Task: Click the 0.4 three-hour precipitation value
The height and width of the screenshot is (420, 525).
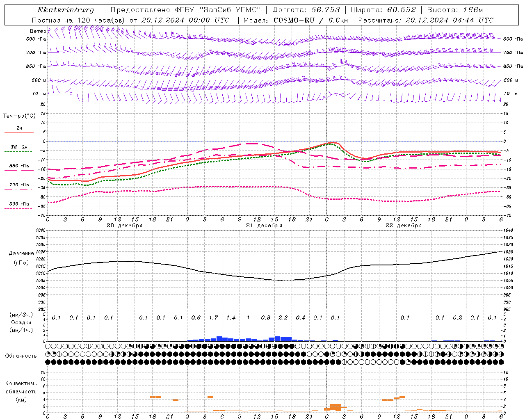Action: 301,318
